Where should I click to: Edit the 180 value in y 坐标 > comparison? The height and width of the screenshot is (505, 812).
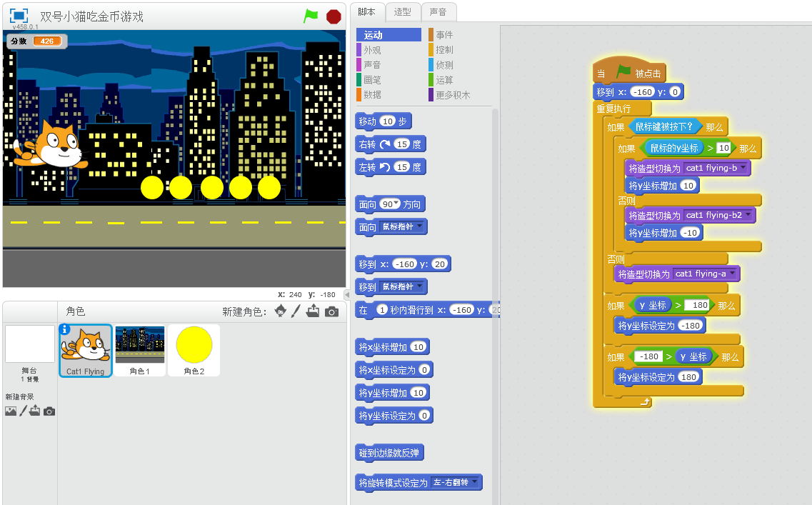[697, 305]
